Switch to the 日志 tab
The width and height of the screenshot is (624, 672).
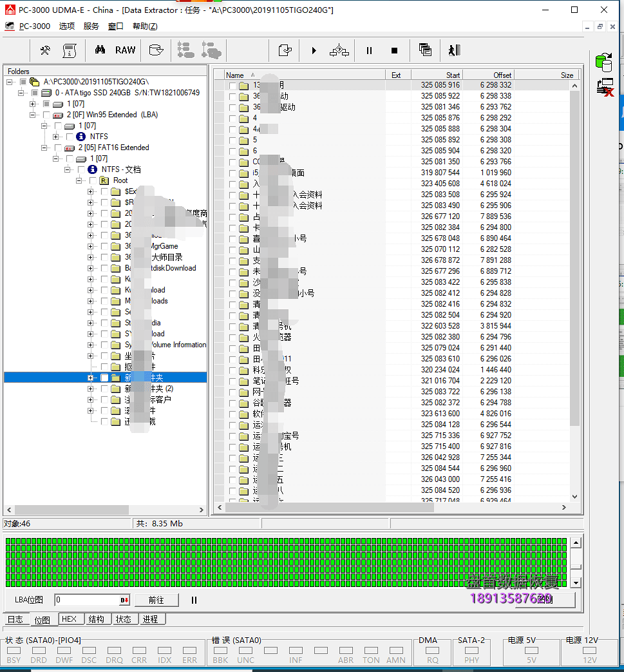click(15, 619)
